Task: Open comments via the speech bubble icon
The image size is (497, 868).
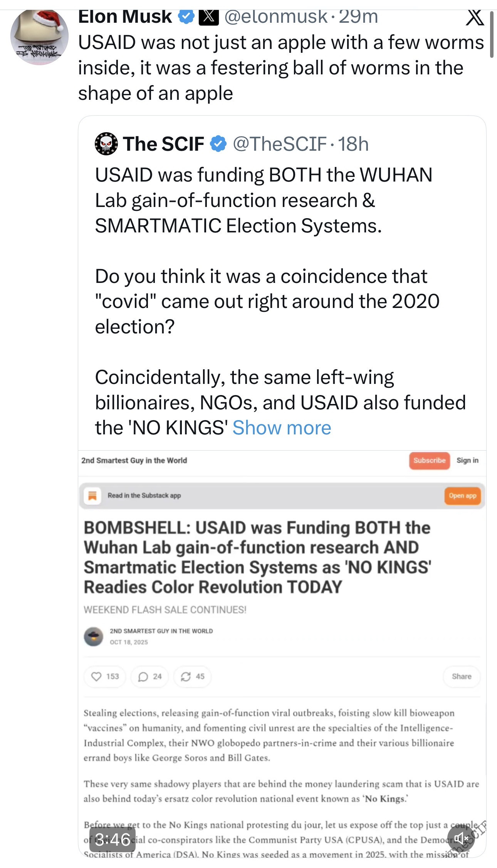Action: click(x=143, y=677)
